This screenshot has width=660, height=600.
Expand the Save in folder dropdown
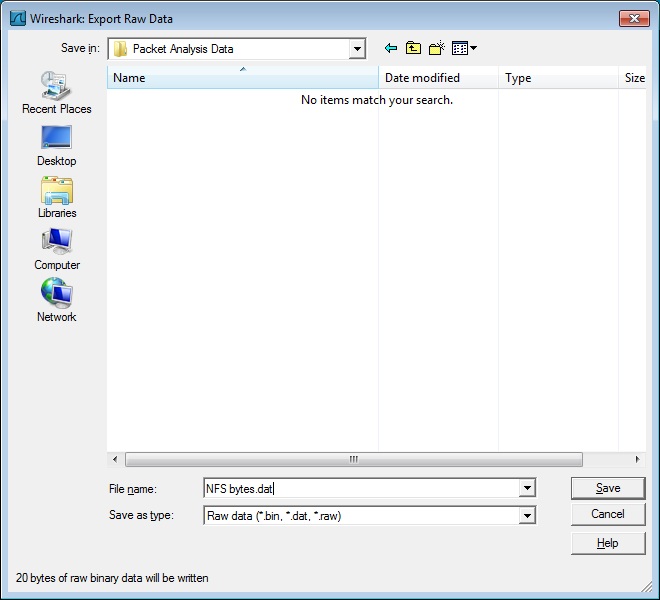pyautogui.click(x=357, y=48)
